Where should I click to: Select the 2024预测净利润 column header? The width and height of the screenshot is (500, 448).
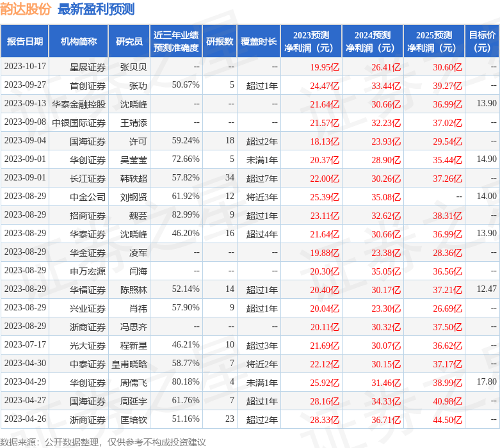pos(373,41)
